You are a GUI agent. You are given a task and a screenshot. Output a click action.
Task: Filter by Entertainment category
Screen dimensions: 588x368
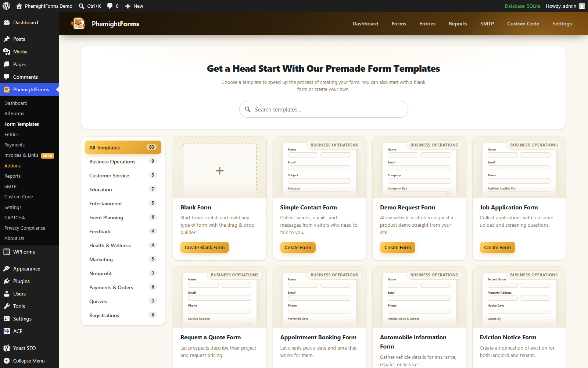coord(123,204)
